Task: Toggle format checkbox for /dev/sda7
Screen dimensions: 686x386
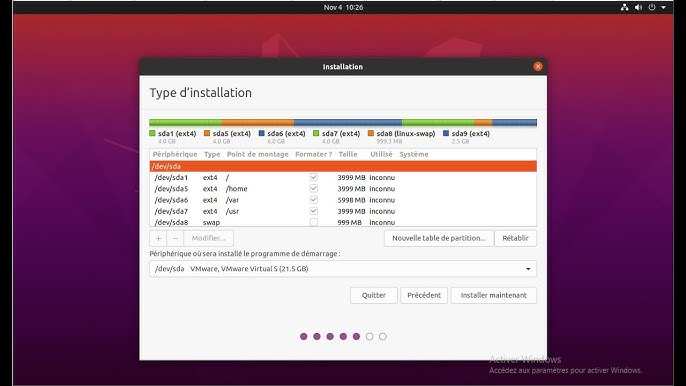Action: [314, 211]
